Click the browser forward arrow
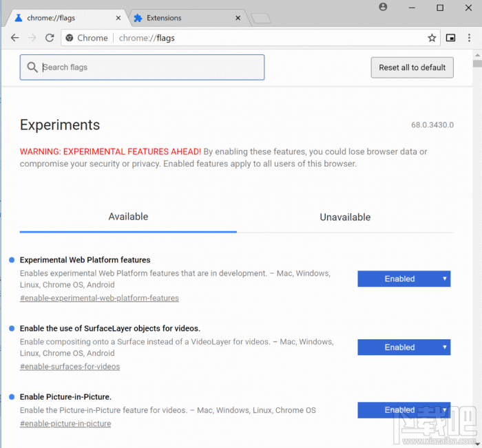The width and height of the screenshot is (482, 448). click(32, 38)
